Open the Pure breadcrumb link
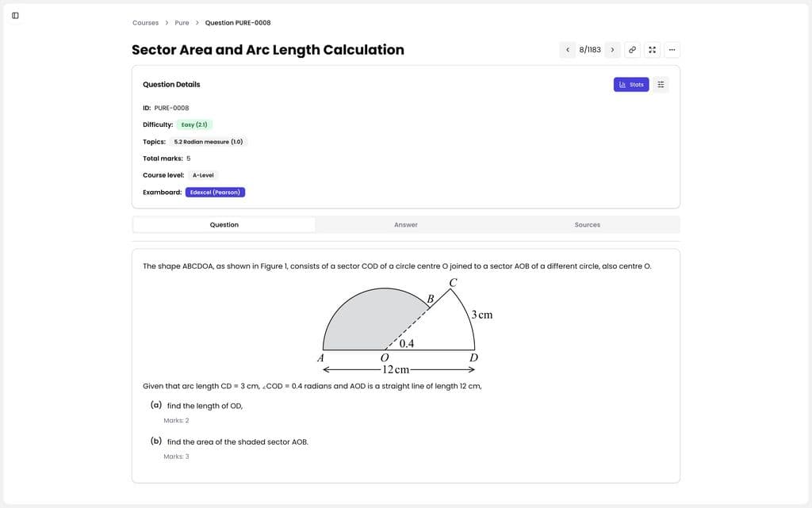 tap(182, 23)
